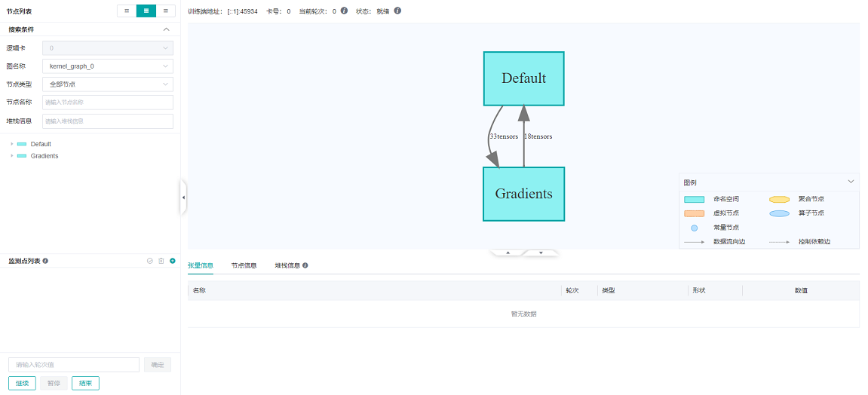Click the 节点名称 input field
The height and width of the screenshot is (395, 868).
108,103
